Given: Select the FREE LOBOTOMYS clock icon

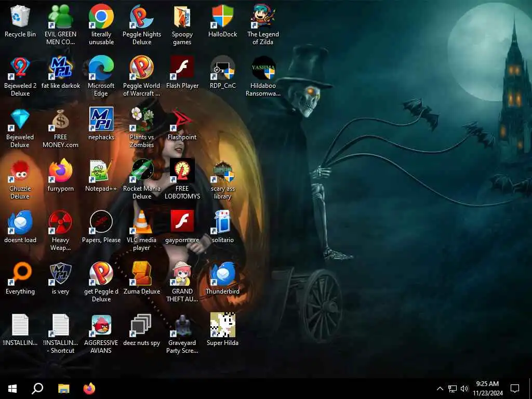Looking at the screenshot, I should [x=182, y=180].
